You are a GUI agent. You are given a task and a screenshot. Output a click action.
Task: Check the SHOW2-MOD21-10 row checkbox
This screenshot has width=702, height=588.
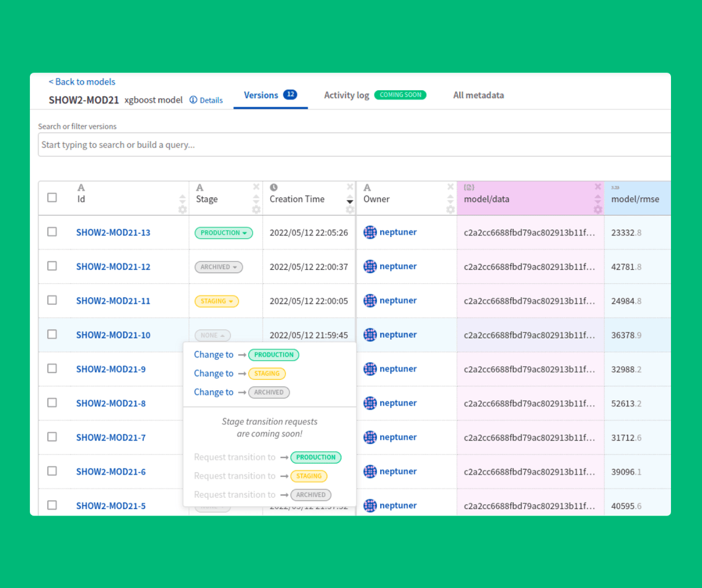(52, 334)
